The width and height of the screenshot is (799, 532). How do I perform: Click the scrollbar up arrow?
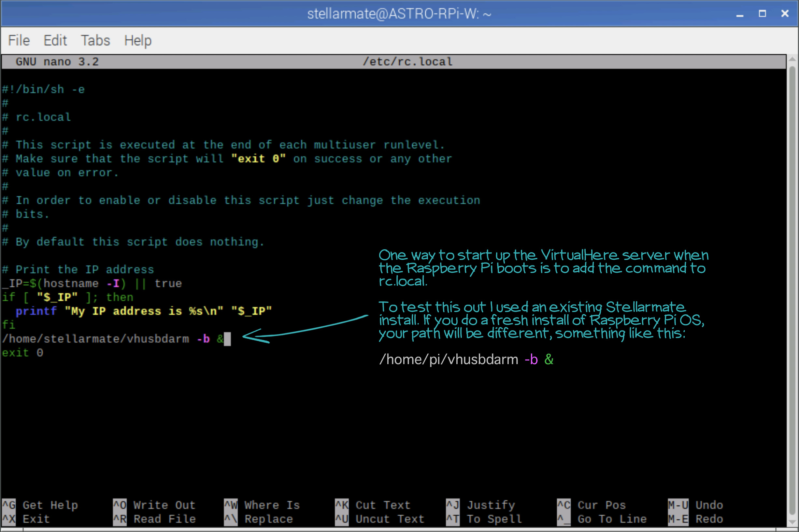(x=792, y=59)
